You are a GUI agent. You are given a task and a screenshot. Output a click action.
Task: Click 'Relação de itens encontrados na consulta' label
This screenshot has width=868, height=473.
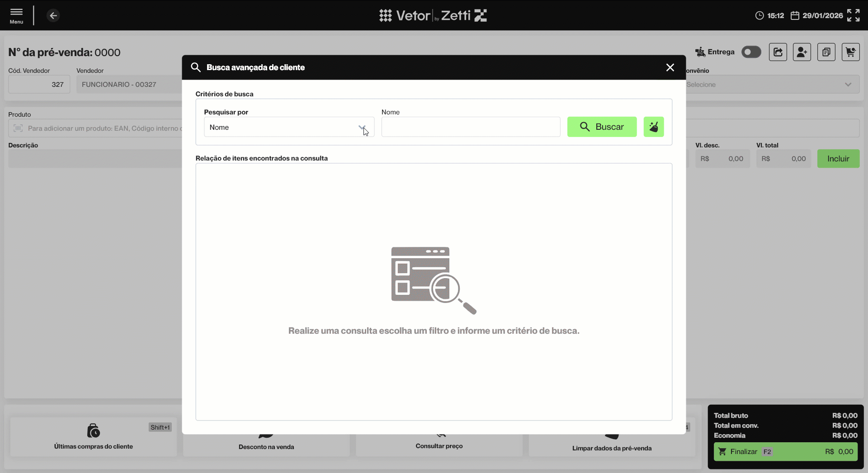click(262, 158)
